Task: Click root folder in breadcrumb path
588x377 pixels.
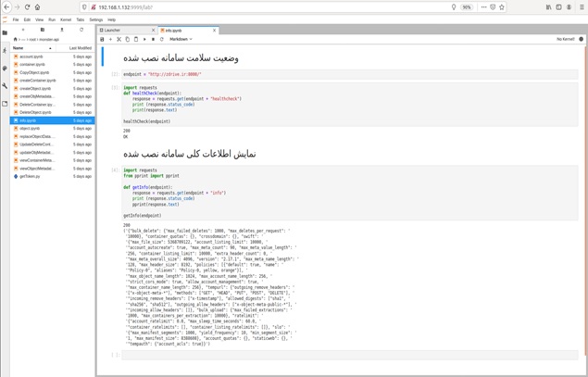Action: pos(32,40)
